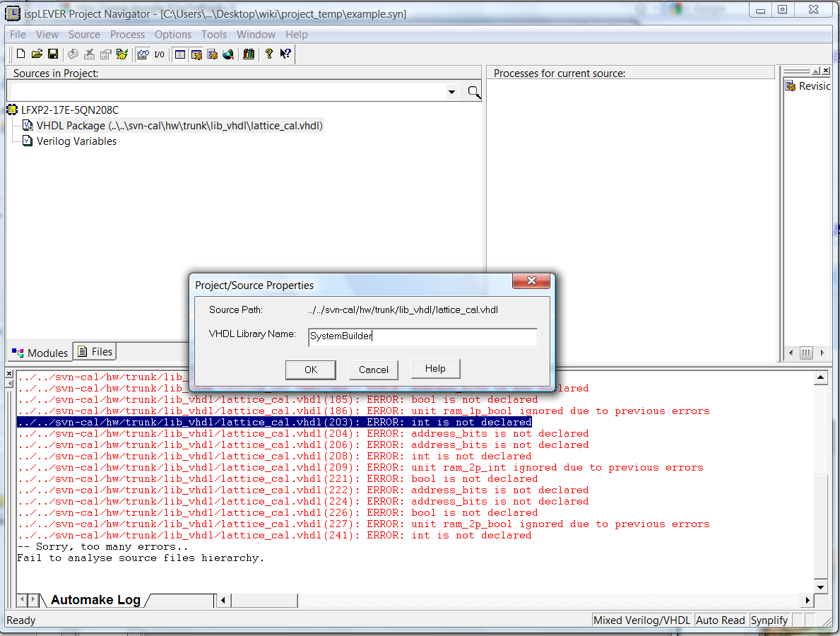
Task: Close the Project/Source Properties dialog
Action: [531, 281]
